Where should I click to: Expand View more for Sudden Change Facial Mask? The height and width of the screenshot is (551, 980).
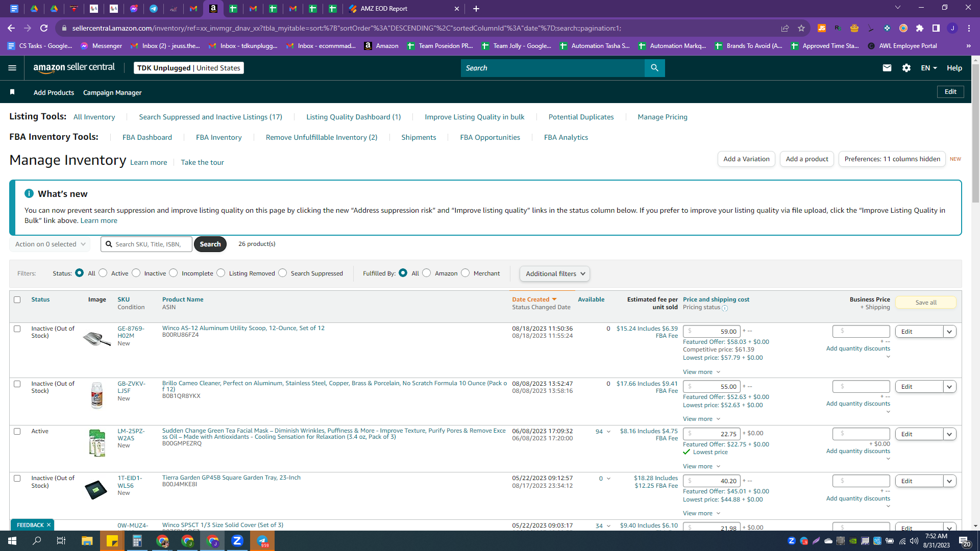click(702, 466)
